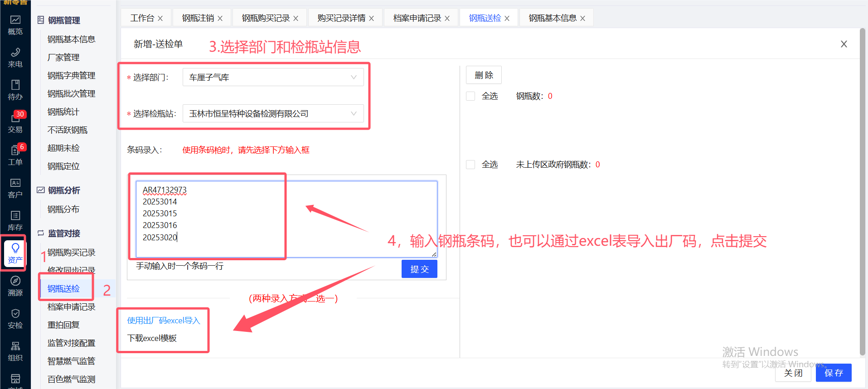Click the 来电 phone call icon
This screenshot has width=868, height=389.
15,58
